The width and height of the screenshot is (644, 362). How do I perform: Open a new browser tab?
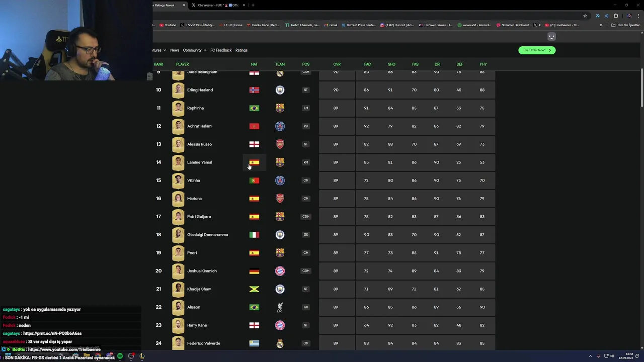[253, 5]
